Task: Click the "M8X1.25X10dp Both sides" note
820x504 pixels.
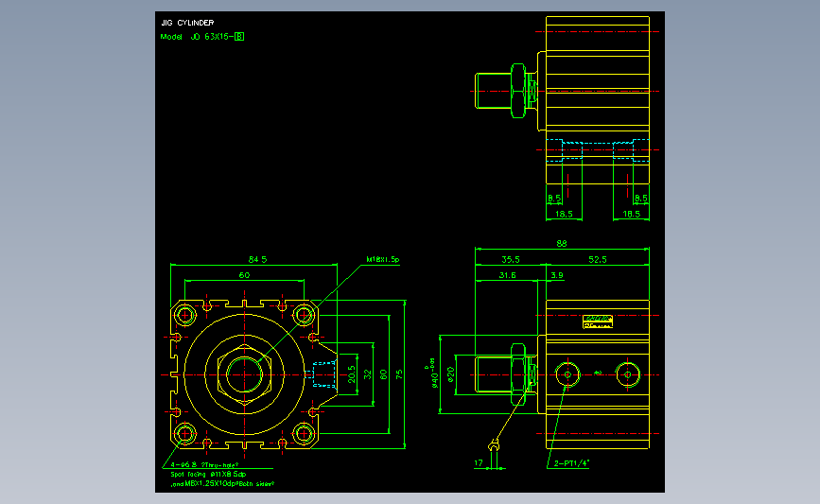Action: [x=229, y=484]
